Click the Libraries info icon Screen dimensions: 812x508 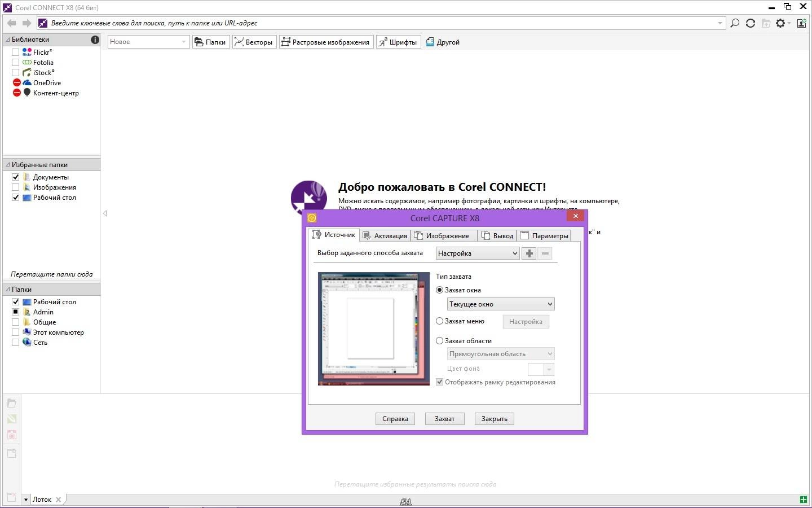[95, 40]
